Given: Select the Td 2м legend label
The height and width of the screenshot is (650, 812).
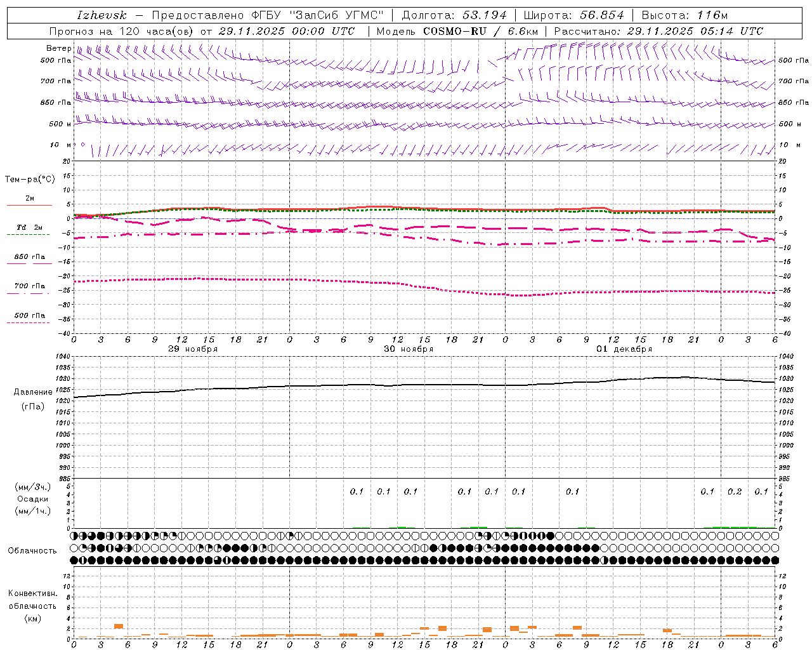Looking at the screenshot, I should [30, 227].
